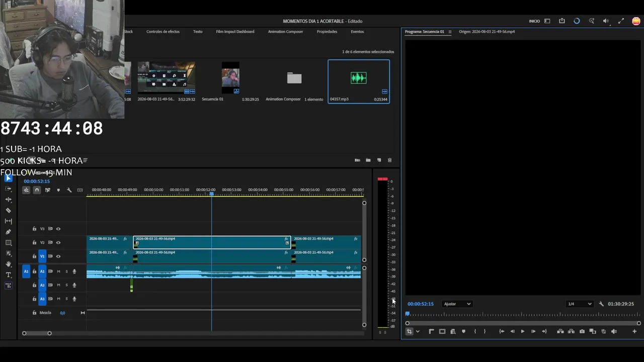644x362 pixels.
Task: Open Film Impact Dashboard tab
Action: pos(235,32)
